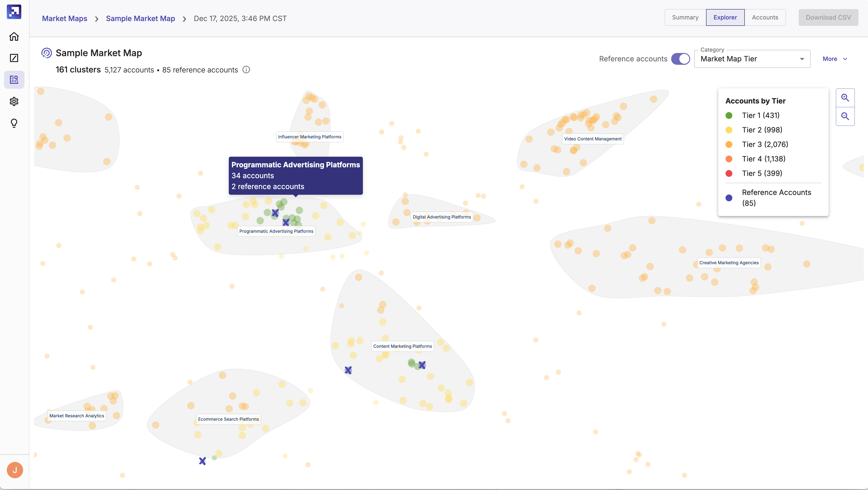Select Tier 1 in the Accounts by Tier legend
This screenshot has height=490, width=868.
tap(760, 115)
